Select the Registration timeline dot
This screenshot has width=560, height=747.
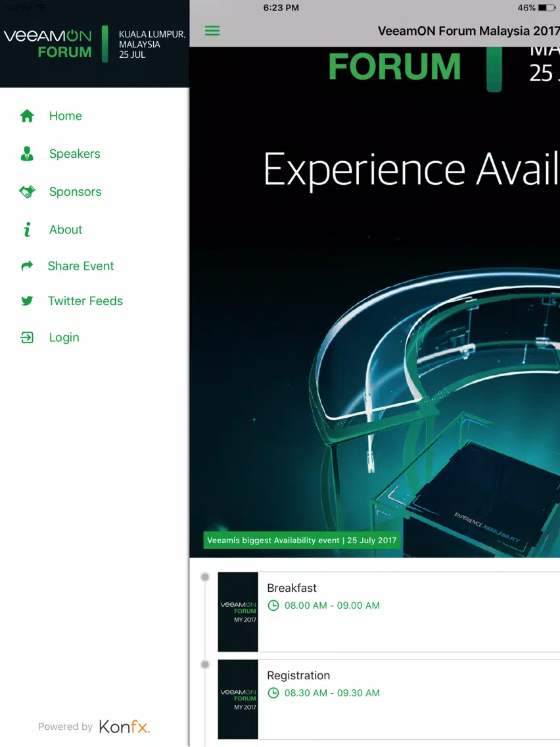205,664
